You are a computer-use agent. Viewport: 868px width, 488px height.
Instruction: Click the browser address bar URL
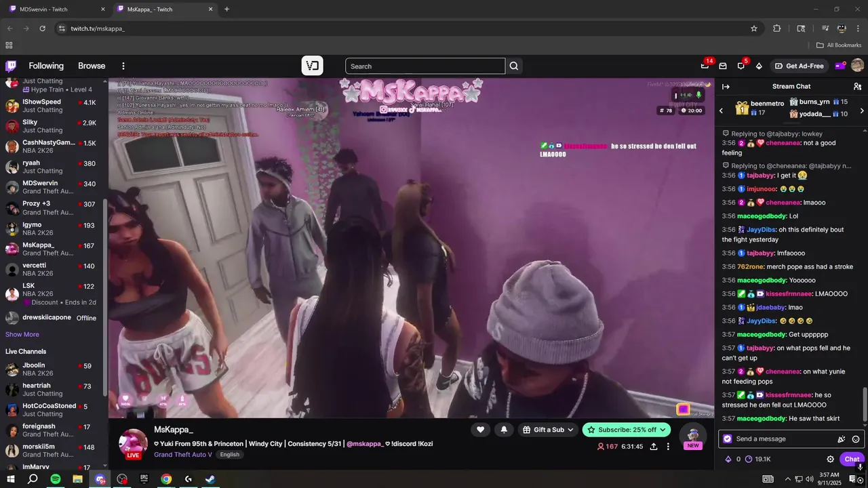tap(98, 28)
